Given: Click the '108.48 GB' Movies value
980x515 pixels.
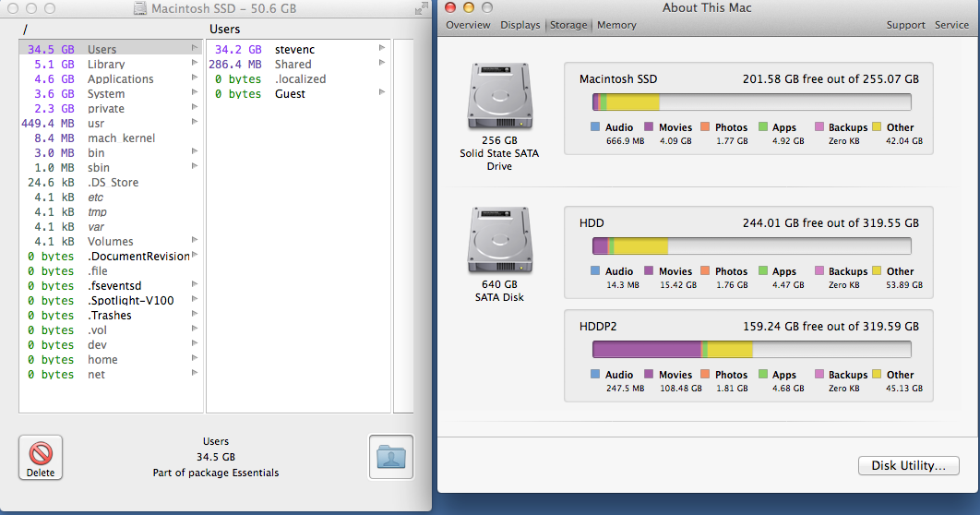Looking at the screenshot, I should point(681,389).
